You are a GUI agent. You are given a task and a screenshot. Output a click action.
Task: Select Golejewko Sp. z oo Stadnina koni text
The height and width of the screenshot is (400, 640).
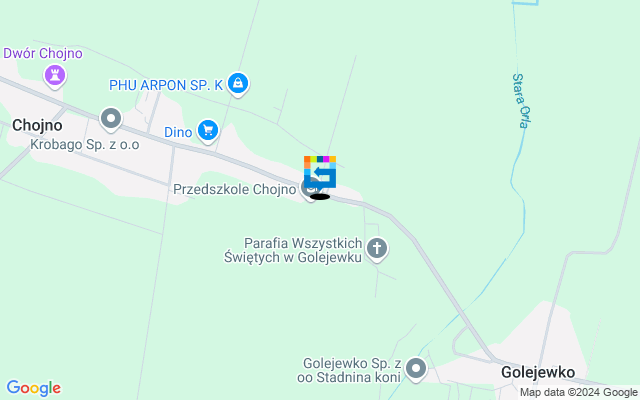click(350, 370)
